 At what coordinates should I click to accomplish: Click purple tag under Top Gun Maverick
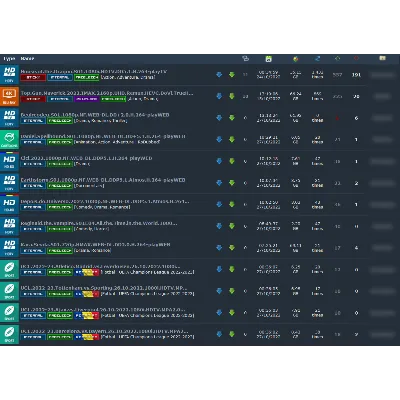[x=86, y=99]
